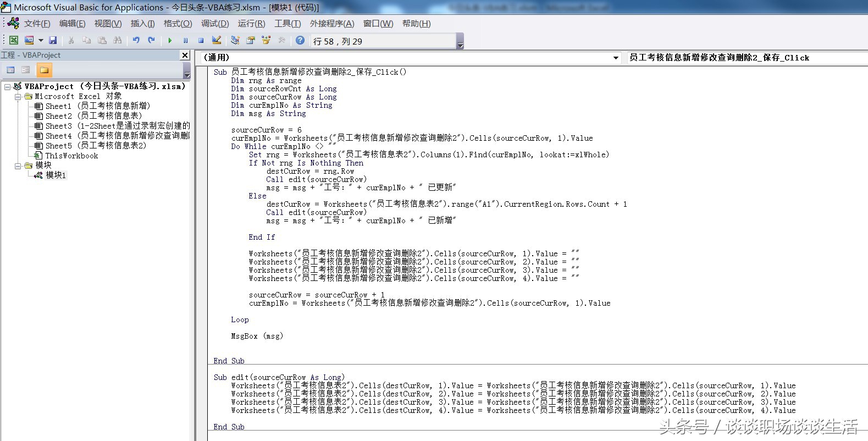Select ThisWorkbook in the project tree
This screenshot has height=441, width=868.
coord(71,156)
